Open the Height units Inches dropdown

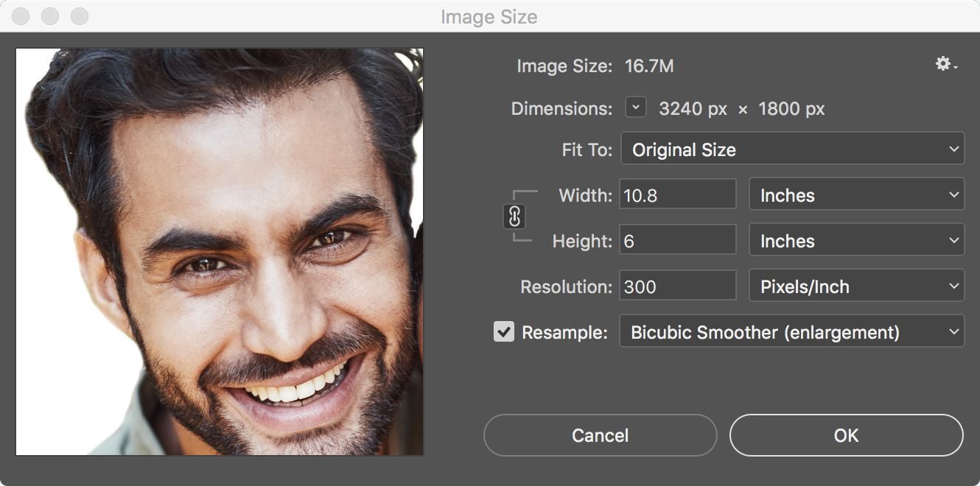[x=857, y=241]
